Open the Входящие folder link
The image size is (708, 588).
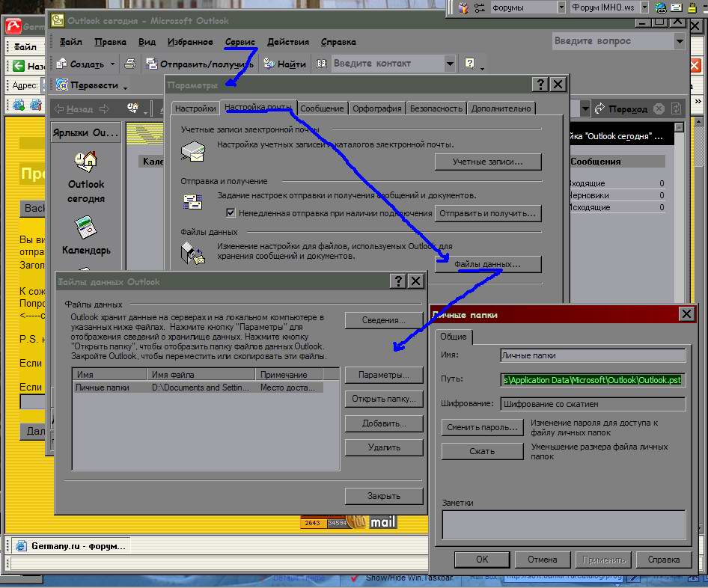[x=588, y=184]
